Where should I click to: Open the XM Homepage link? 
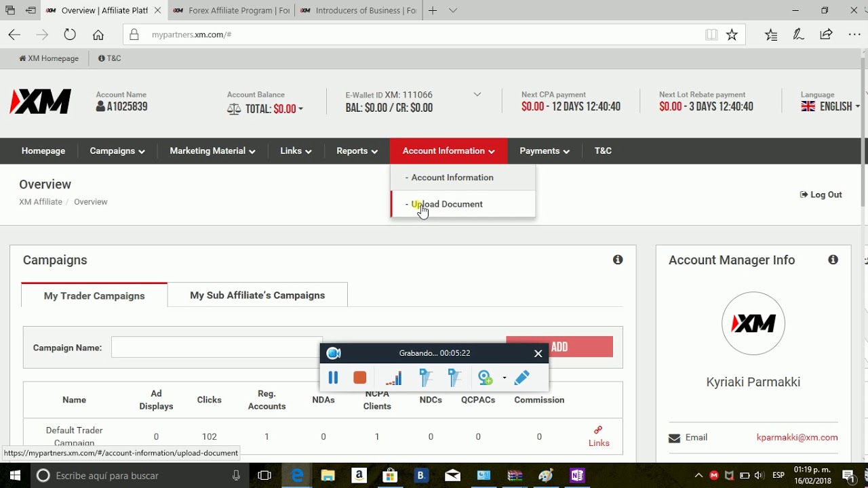tap(49, 58)
